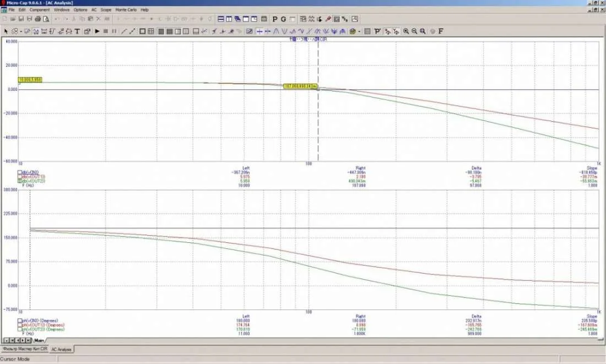This screenshot has height=364, width=606.
Task: Open the Scope menu
Action: click(106, 10)
